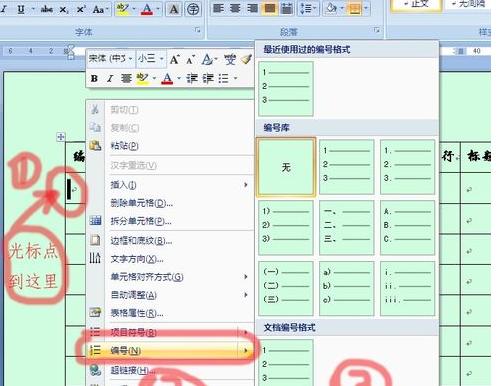Toggle bold on the mini toolbar

tap(94, 79)
